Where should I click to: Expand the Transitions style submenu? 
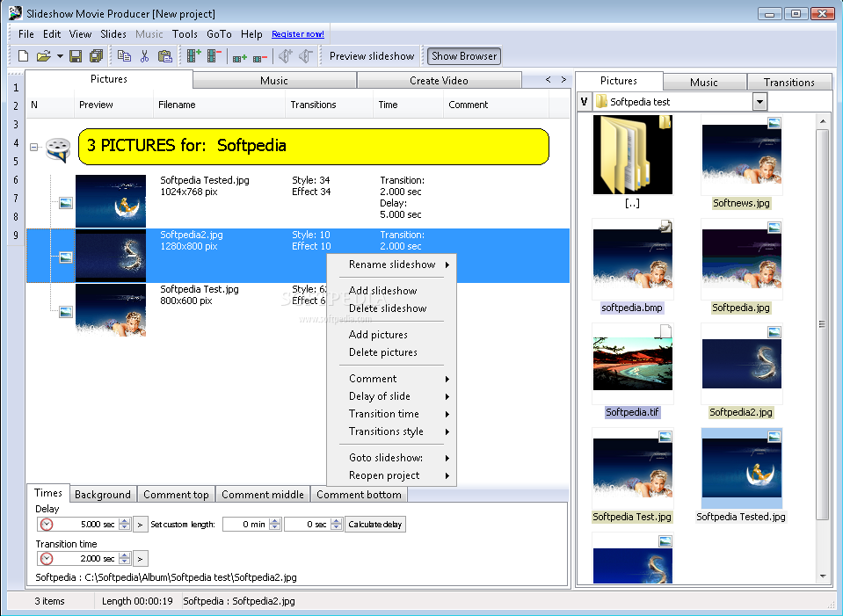391,431
